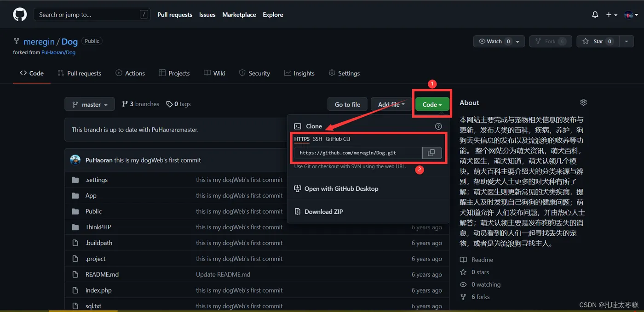Viewport: 644px width, 312px height.
Task: Open latest commit message next to PuHaoran
Action: pyautogui.click(x=158, y=160)
